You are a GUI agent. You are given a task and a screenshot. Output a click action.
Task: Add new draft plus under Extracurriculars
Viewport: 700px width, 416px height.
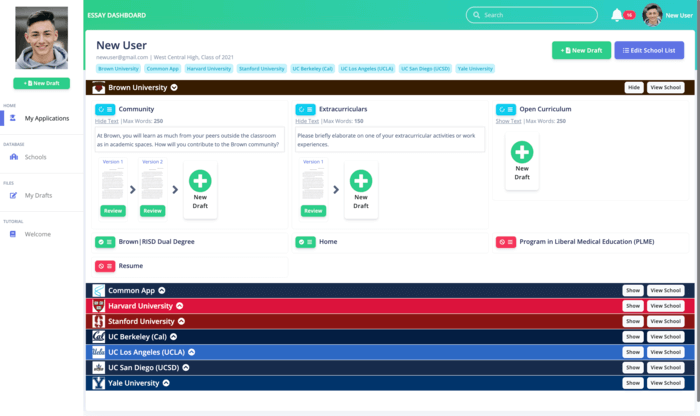point(361,181)
